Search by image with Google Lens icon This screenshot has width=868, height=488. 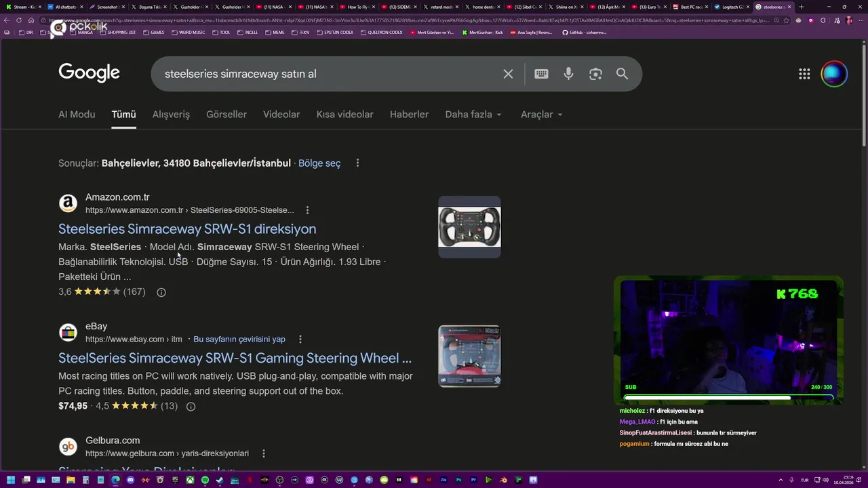click(595, 74)
